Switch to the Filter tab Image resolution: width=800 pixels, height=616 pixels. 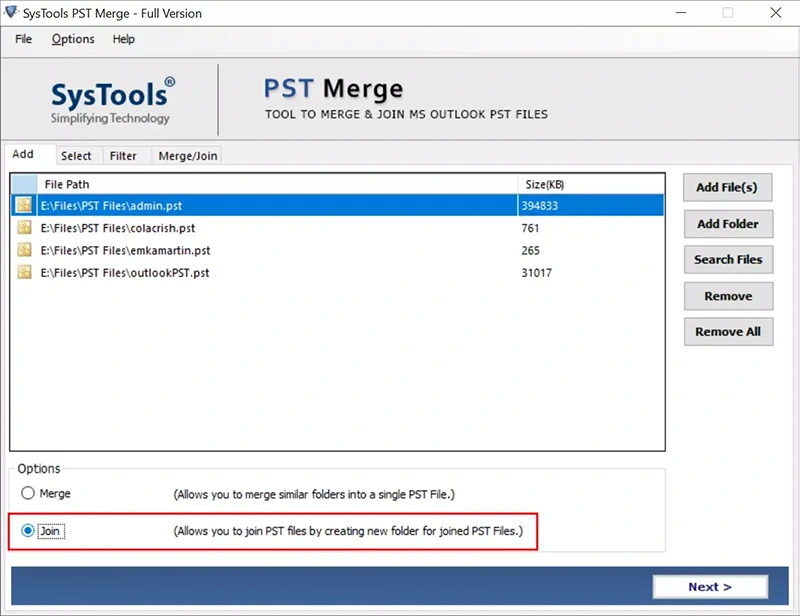(127, 156)
